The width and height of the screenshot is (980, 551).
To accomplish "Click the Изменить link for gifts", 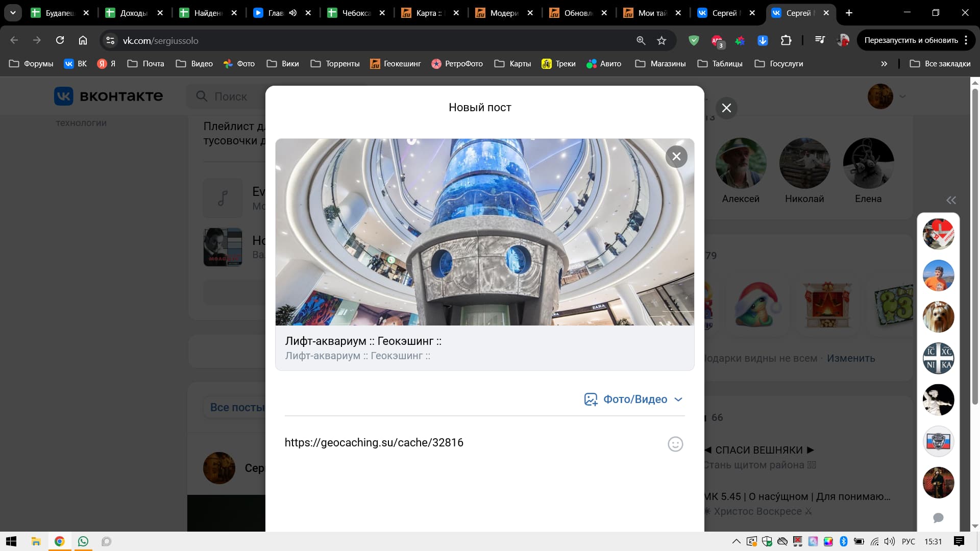I will point(850,358).
